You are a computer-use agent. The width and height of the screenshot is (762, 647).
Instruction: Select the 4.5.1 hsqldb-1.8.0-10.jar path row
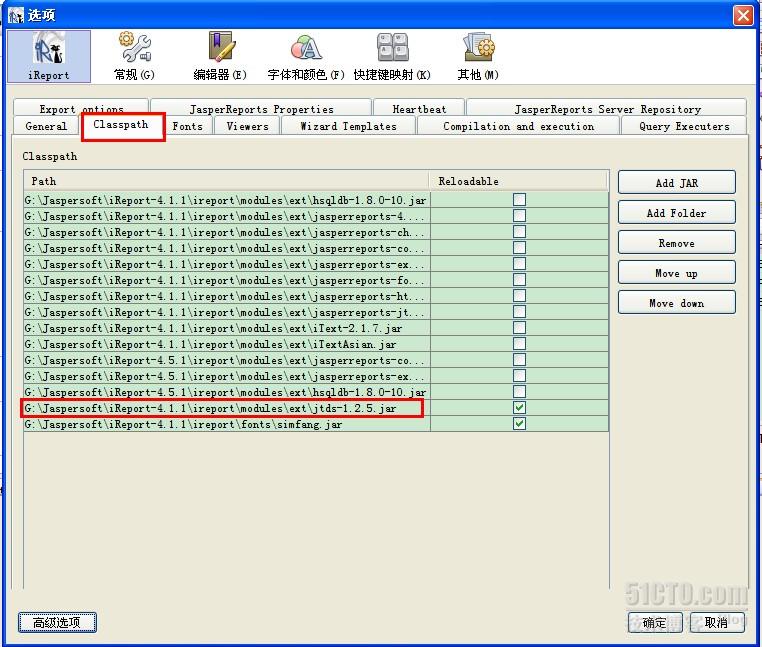click(x=227, y=392)
